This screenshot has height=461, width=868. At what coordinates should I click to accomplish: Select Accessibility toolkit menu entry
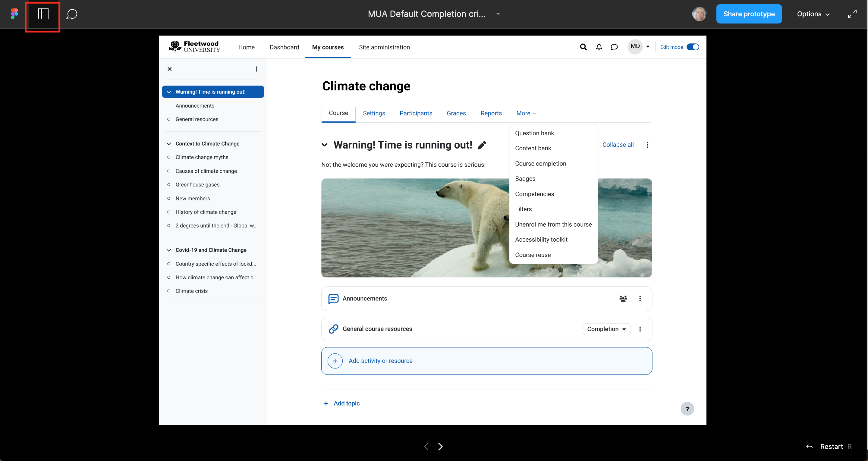541,240
